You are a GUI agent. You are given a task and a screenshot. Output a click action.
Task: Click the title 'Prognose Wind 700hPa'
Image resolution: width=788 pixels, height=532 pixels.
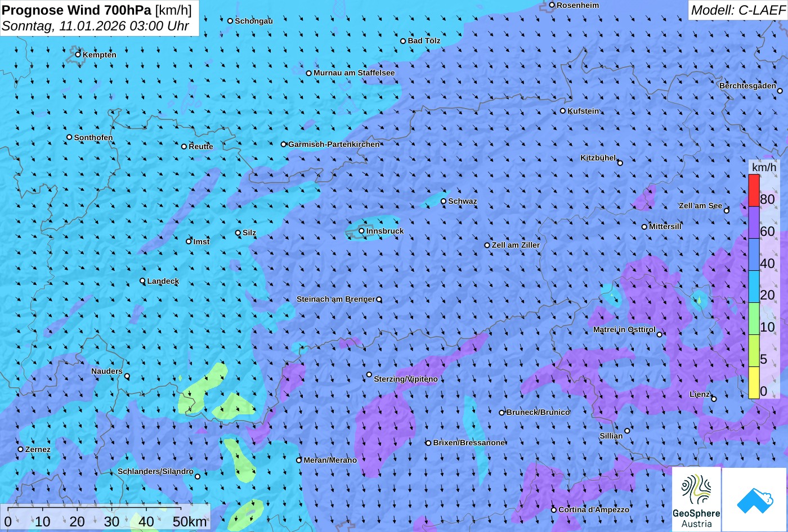77,10
